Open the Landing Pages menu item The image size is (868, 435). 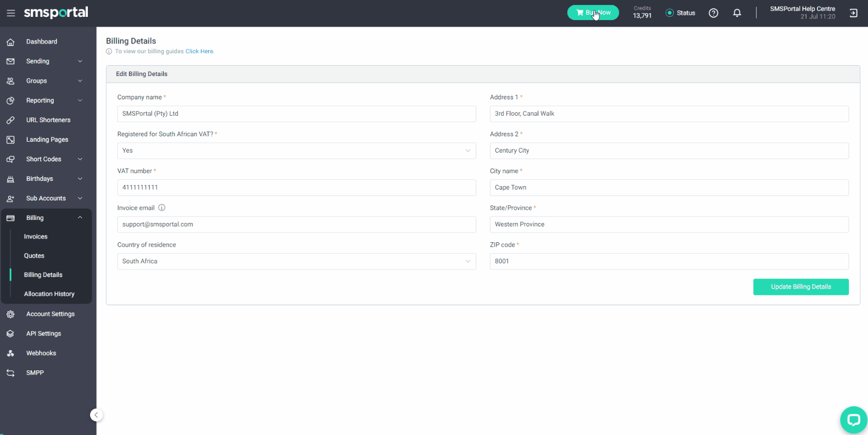[47, 140]
